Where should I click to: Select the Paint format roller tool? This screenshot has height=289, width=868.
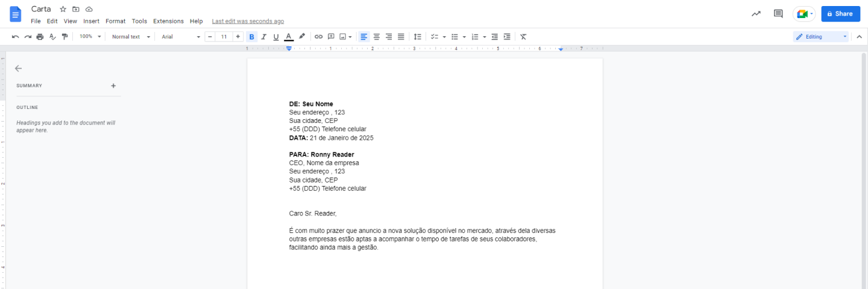(x=64, y=37)
